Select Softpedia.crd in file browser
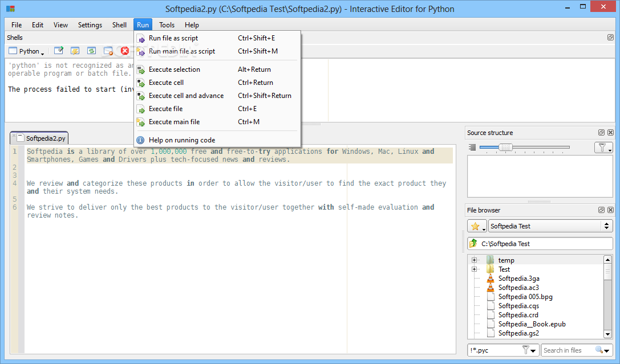The width and height of the screenshot is (620, 364). (518, 314)
